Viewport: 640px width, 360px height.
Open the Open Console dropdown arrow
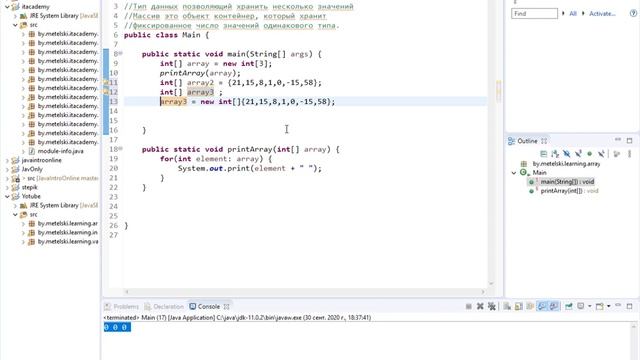609,306
